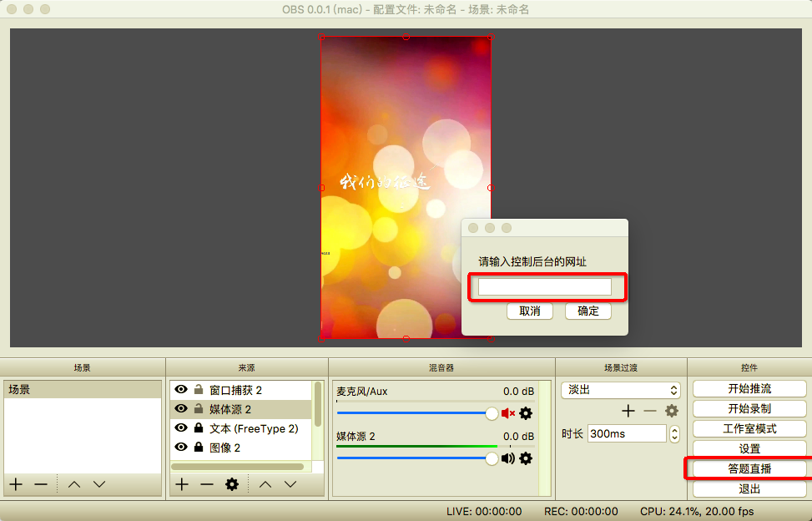The height and width of the screenshot is (521, 812).
Task: Add a new scene with the plus icon
Action: (16, 484)
